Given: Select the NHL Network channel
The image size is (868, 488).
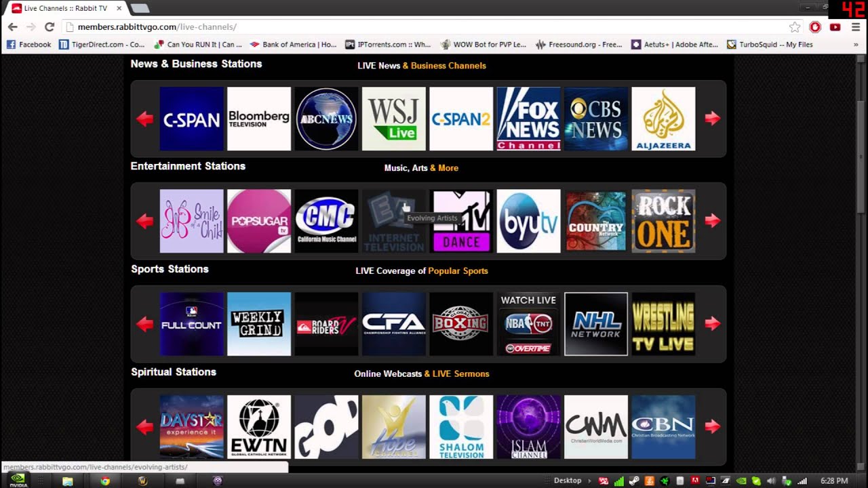Looking at the screenshot, I should point(596,324).
